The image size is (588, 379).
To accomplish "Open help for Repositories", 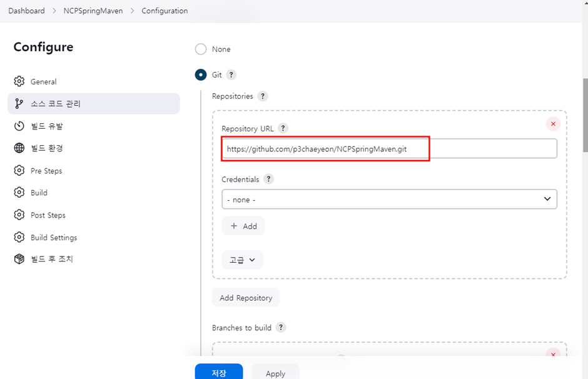I will (x=263, y=96).
